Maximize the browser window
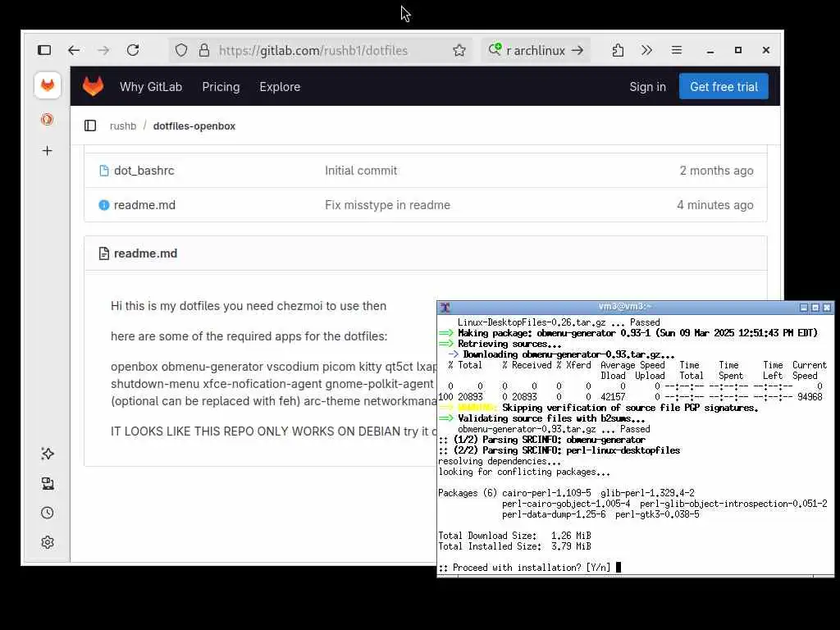This screenshot has height=630, width=840. point(738,50)
